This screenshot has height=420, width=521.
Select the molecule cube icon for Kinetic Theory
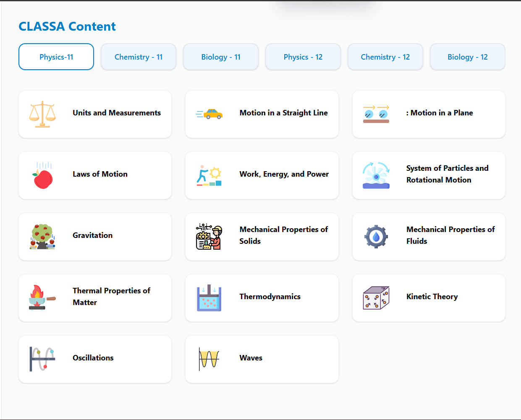click(376, 297)
